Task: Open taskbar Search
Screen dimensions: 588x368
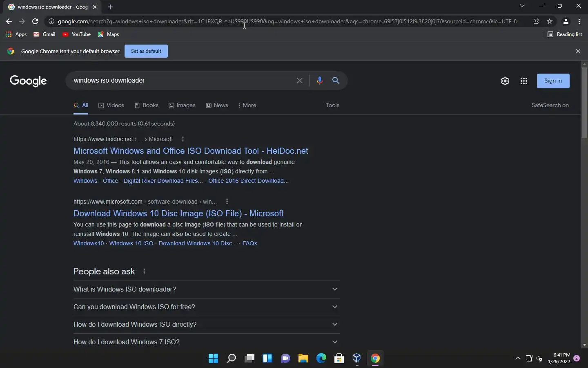Action: point(231,359)
